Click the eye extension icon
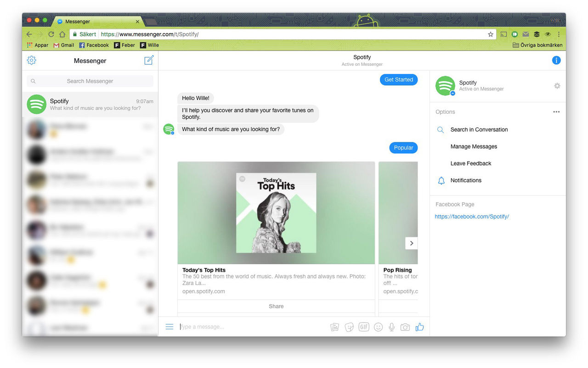 coord(548,34)
